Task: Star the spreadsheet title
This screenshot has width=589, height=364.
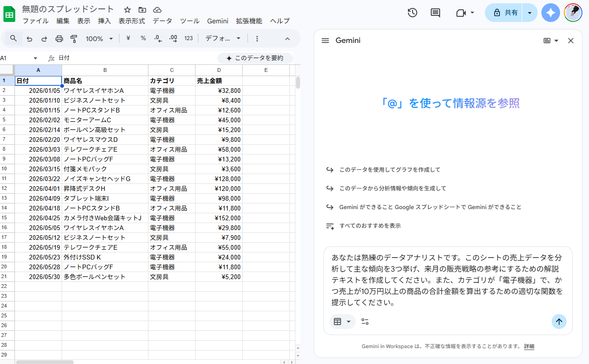Action: (127, 10)
